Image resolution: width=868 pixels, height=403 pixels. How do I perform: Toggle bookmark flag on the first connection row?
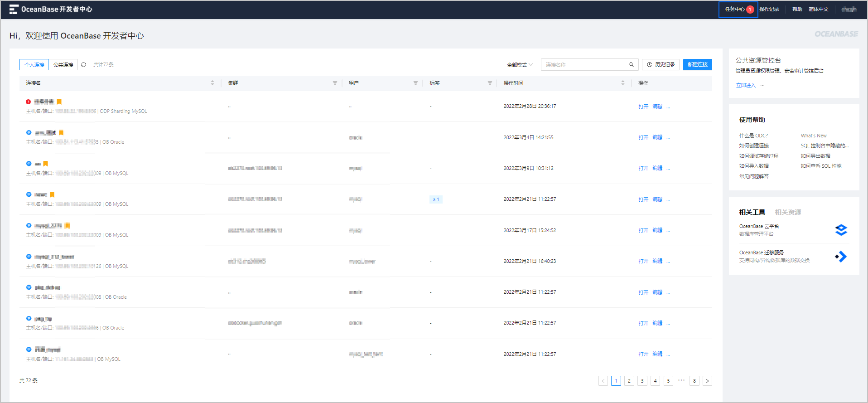point(59,102)
